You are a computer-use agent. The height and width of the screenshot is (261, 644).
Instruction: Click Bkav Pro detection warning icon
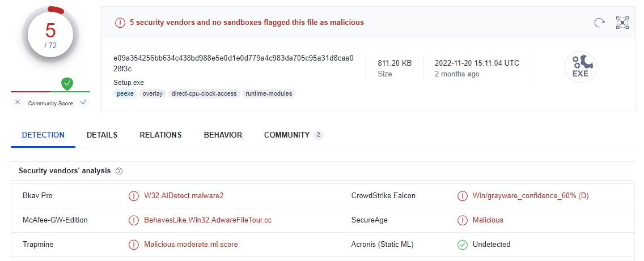point(134,196)
